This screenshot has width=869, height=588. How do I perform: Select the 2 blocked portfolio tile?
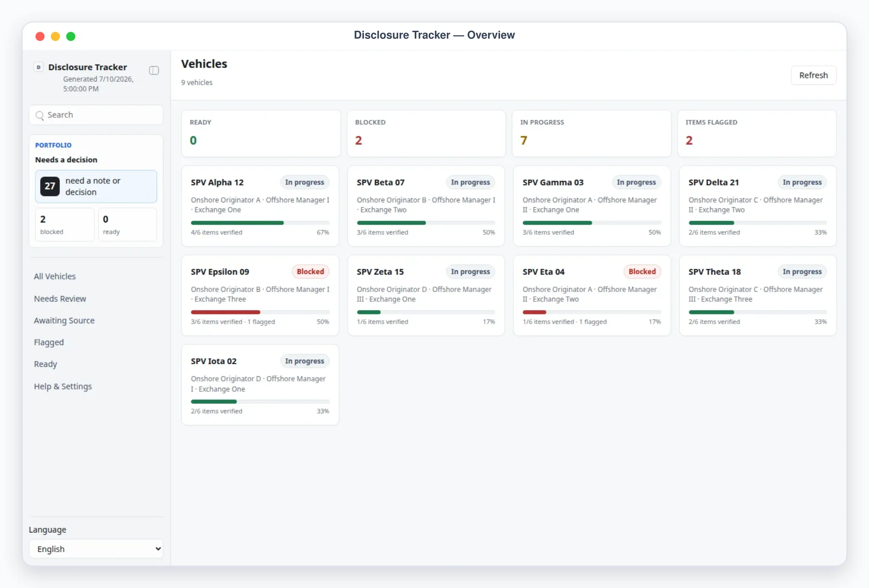point(64,225)
